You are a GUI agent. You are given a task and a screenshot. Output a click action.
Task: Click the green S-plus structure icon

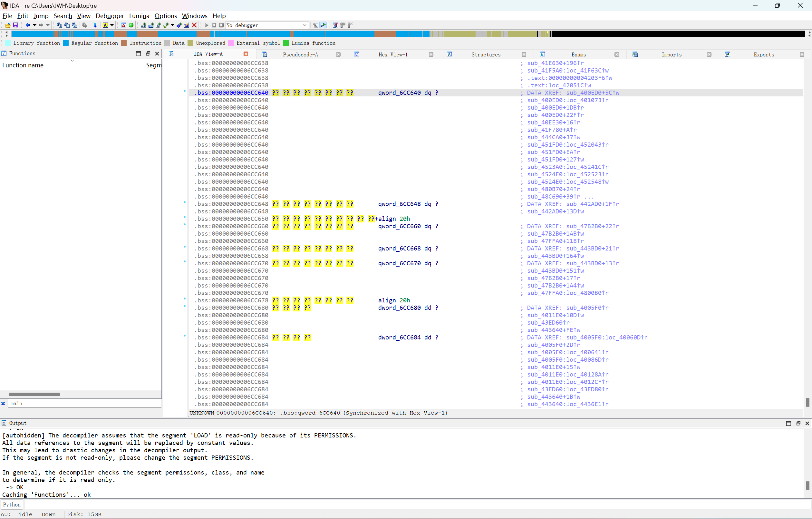(x=166, y=25)
